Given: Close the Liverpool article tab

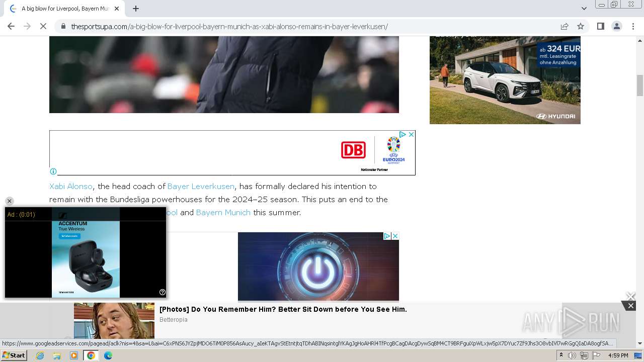Looking at the screenshot, I should [117, 9].
